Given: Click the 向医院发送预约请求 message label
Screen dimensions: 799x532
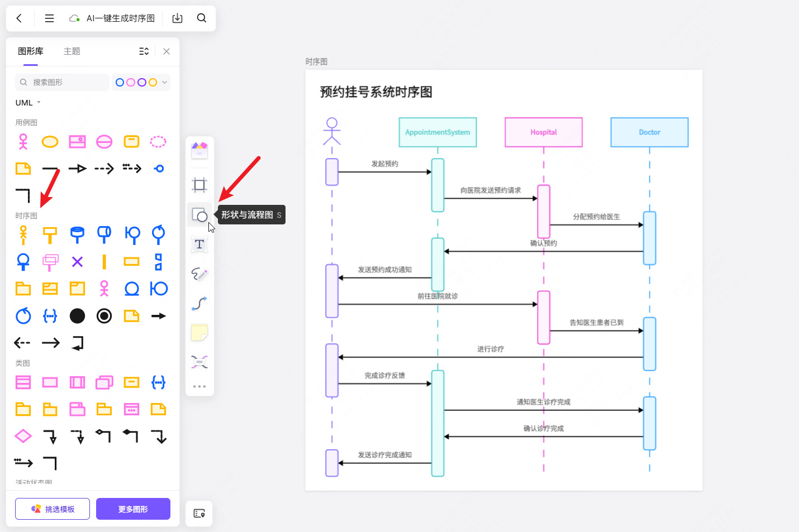Looking at the screenshot, I should pos(491,190).
